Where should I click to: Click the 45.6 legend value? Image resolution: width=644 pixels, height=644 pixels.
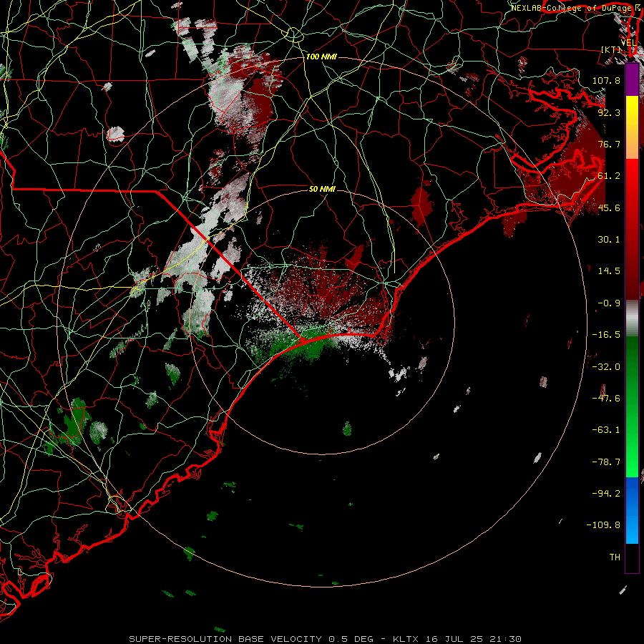pos(609,208)
